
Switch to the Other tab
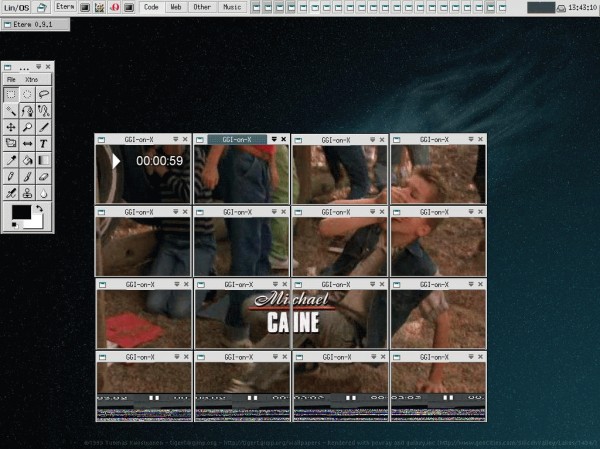pos(202,7)
